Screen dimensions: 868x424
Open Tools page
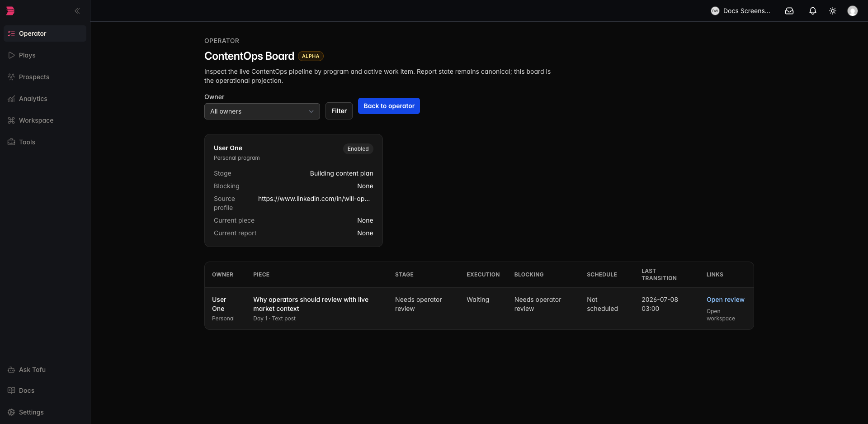coord(45,142)
